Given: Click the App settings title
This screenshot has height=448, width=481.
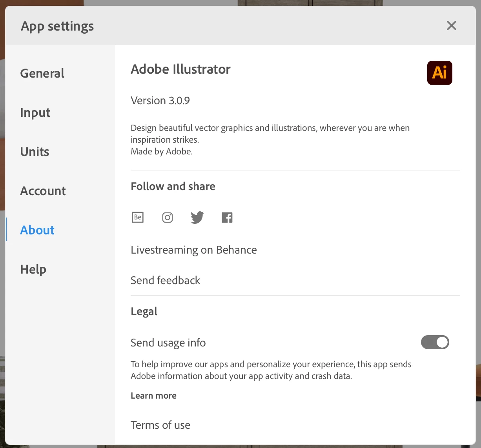Looking at the screenshot, I should tap(57, 26).
